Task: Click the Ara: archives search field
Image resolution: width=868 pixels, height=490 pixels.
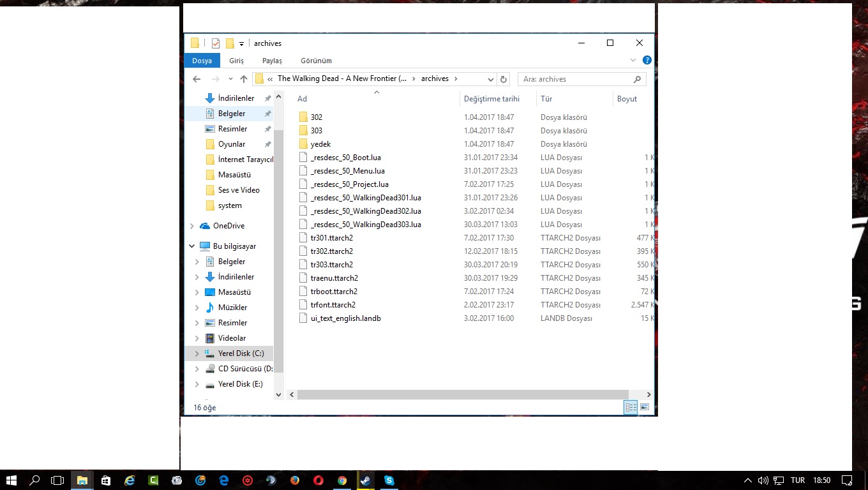Action: pos(574,79)
